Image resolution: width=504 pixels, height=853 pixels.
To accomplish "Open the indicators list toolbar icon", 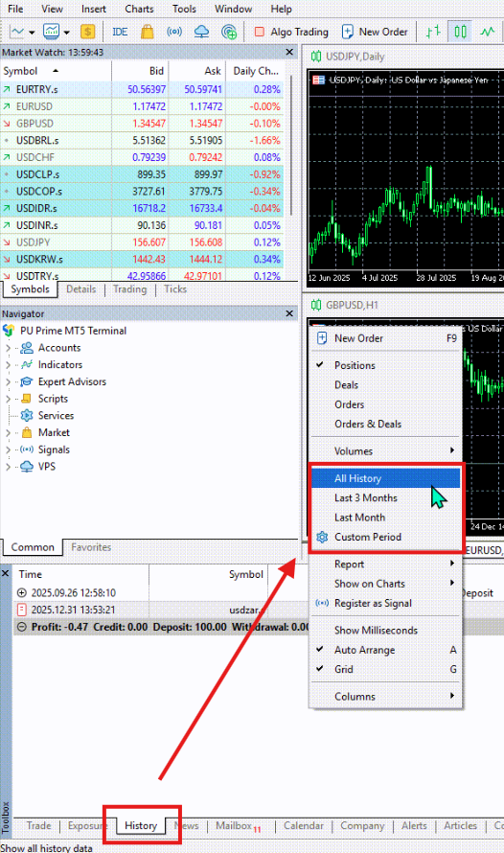I will 52,32.
